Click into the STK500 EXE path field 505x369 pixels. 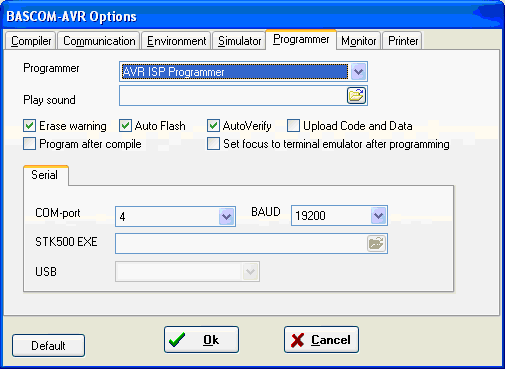coord(241,243)
